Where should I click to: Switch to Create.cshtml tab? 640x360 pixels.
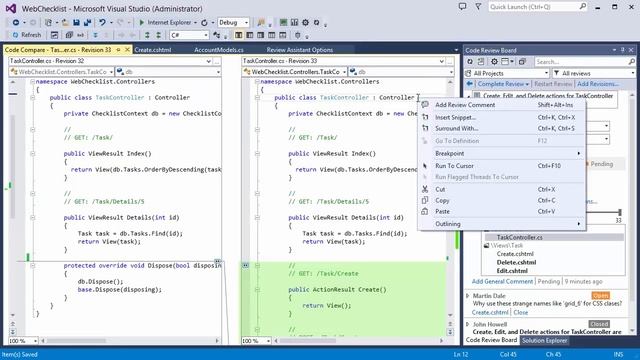(153, 50)
